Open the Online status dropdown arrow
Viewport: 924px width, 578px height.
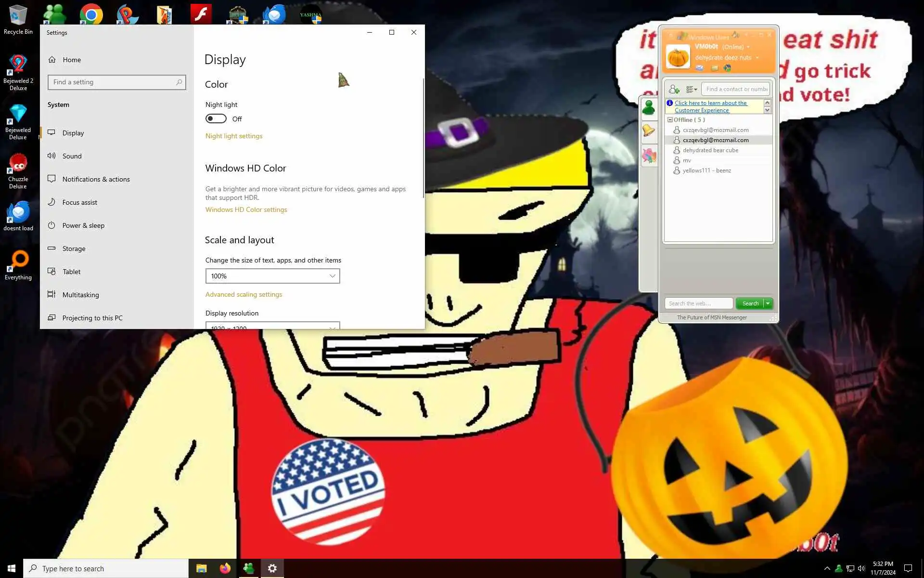[748, 47]
